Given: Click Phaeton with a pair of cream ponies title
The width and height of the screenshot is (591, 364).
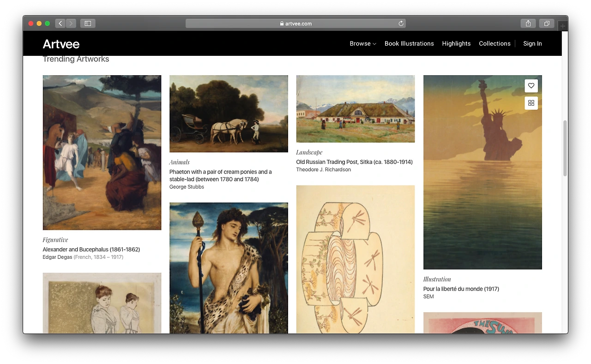Looking at the screenshot, I should click(221, 175).
